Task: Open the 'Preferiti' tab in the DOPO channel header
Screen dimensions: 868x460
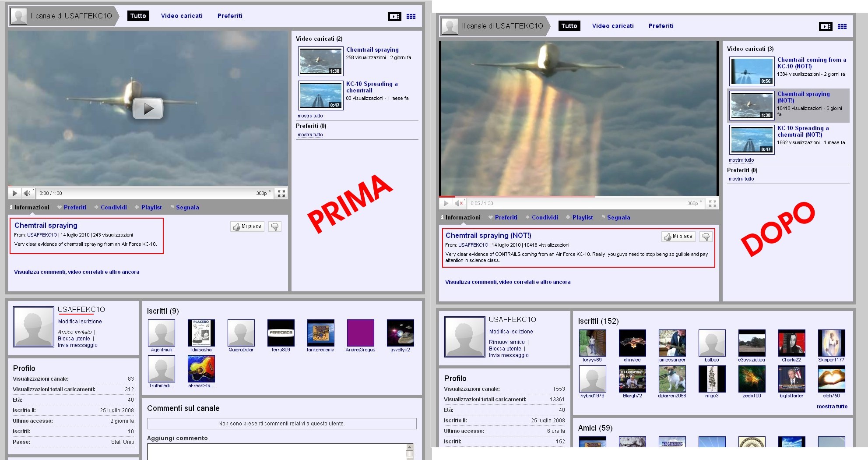Action: click(661, 26)
